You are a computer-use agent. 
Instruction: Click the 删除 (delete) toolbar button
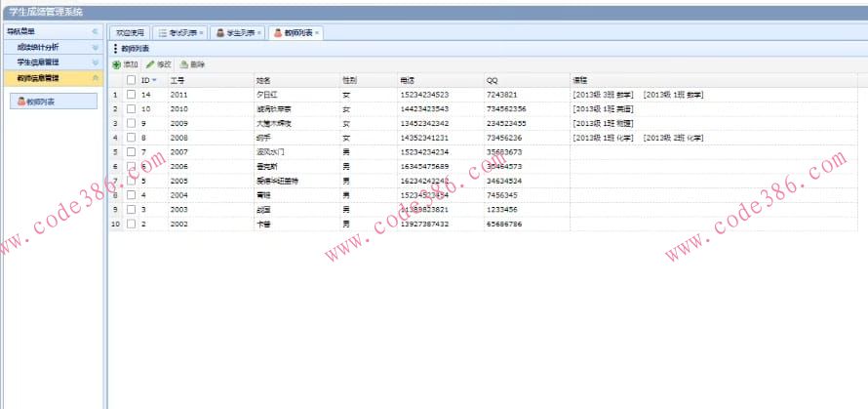pos(192,64)
